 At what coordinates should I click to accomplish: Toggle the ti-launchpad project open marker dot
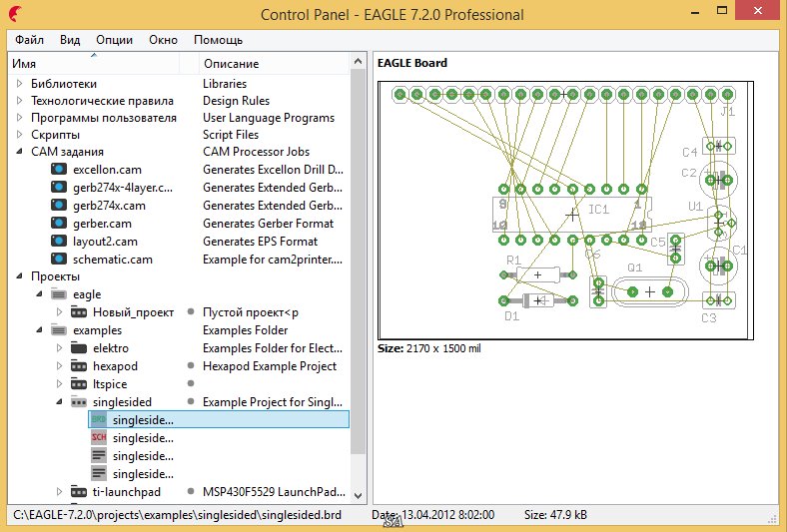pos(190,492)
